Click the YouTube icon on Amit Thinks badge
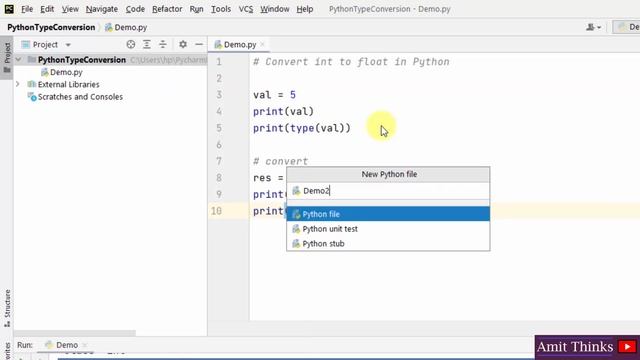 click(x=627, y=347)
